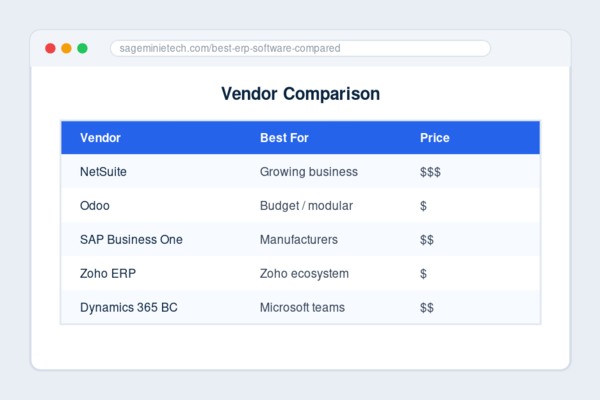Viewport: 600px width, 400px height.
Task: Click the Vendor column header
Action: (100, 138)
